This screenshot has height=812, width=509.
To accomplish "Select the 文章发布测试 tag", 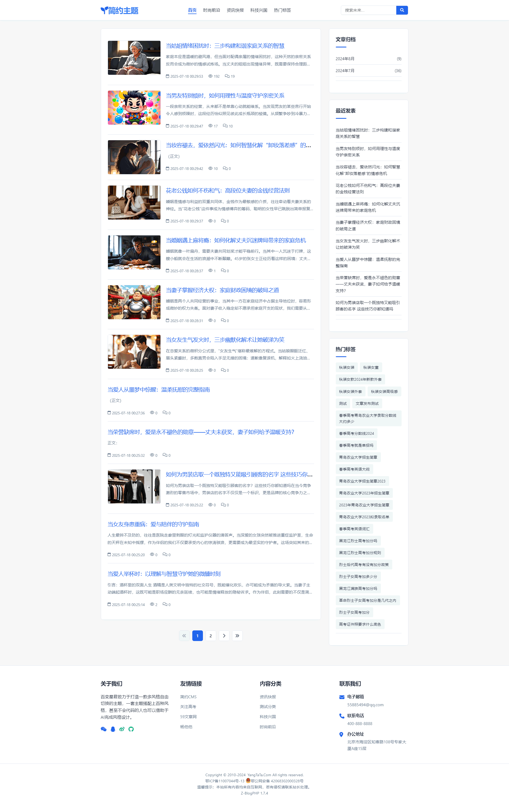I will [x=367, y=403].
